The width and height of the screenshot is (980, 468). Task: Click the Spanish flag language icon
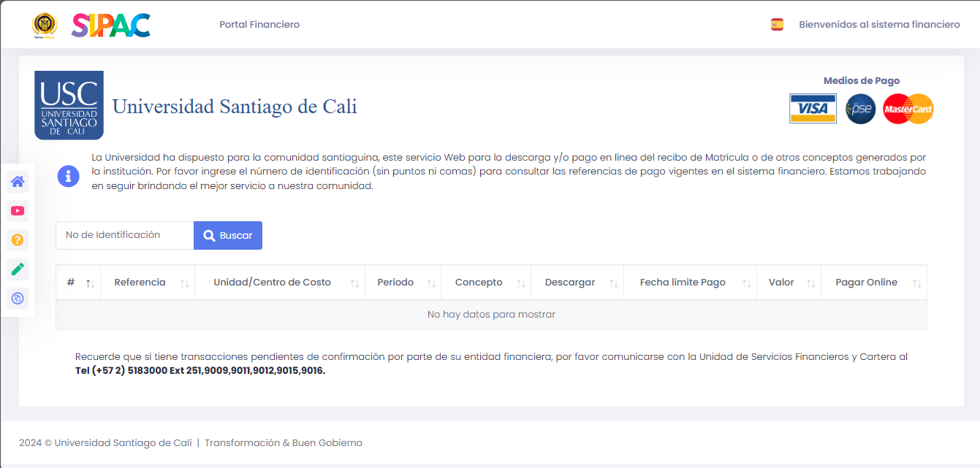click(777, 25)
